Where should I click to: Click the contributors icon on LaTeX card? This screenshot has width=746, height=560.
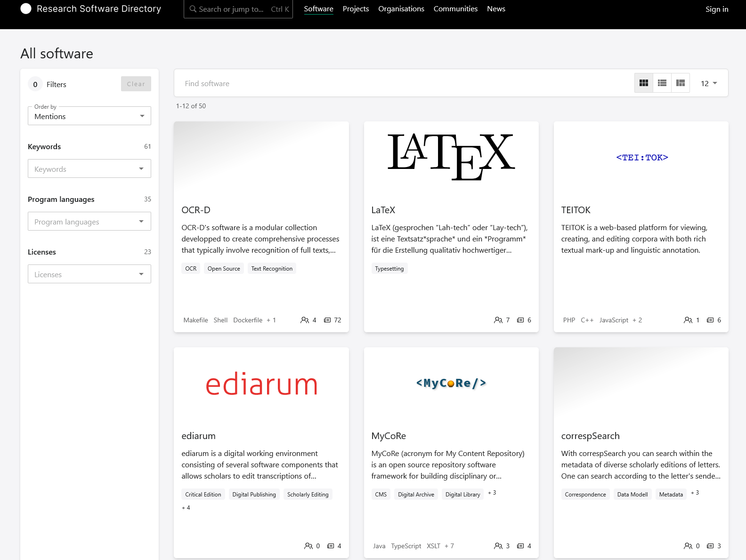click(498, 320)
